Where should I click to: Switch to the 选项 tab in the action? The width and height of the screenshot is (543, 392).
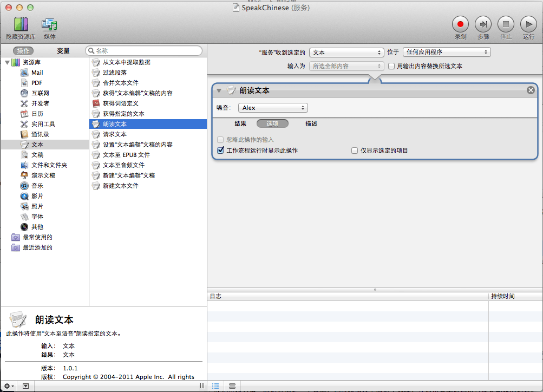[x=272, y=123]
